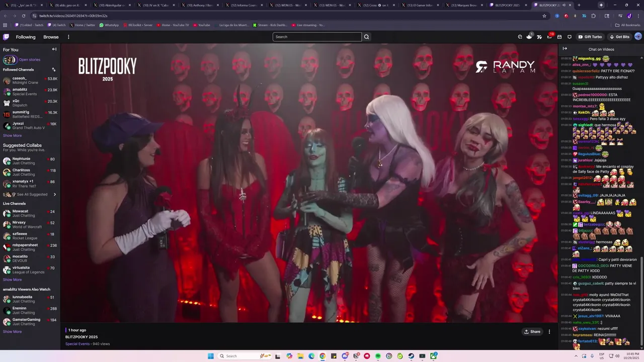Open the Home - YouTube TV bookmark
The width and height of the screenshot is (644, 362).
click(x=173, y=25)
